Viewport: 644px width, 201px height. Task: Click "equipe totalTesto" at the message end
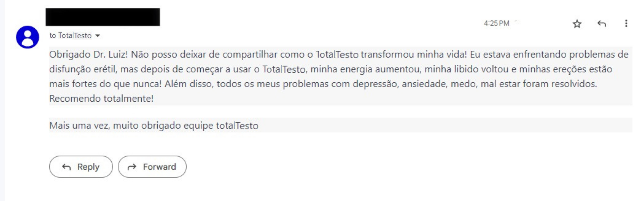(x=221, y=125)
